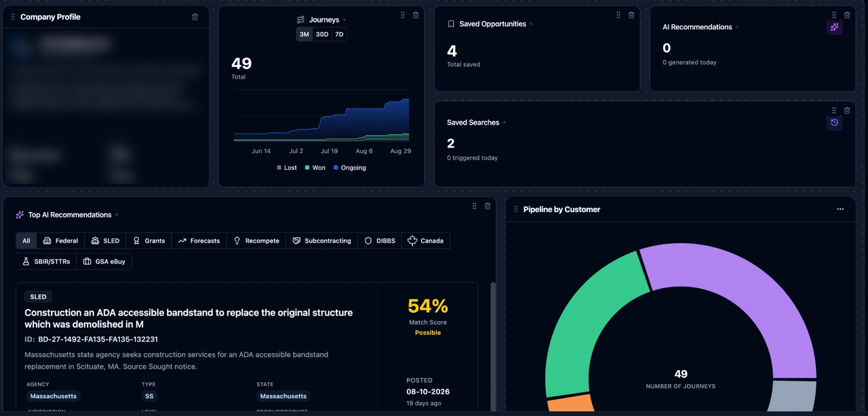Click the SLED badge on the opportunity card
The width and height of the screenshot is (868, 416).
point(39,297)
